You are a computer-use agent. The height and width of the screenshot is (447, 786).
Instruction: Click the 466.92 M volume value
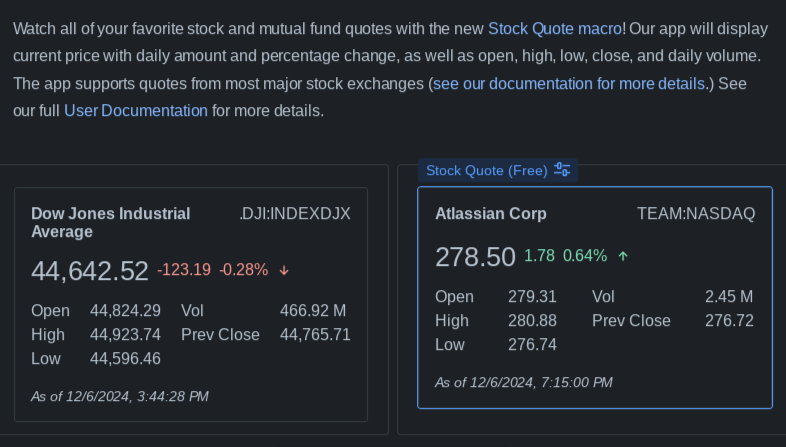313,310
